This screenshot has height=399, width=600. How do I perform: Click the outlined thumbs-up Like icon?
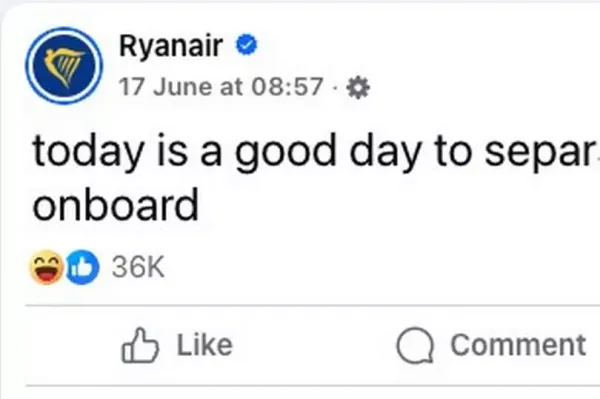coord(140,345)
